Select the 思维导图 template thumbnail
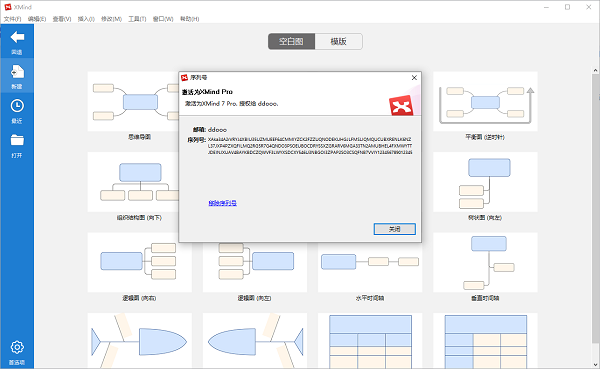 pyautogui.click(x=133, y=101)
